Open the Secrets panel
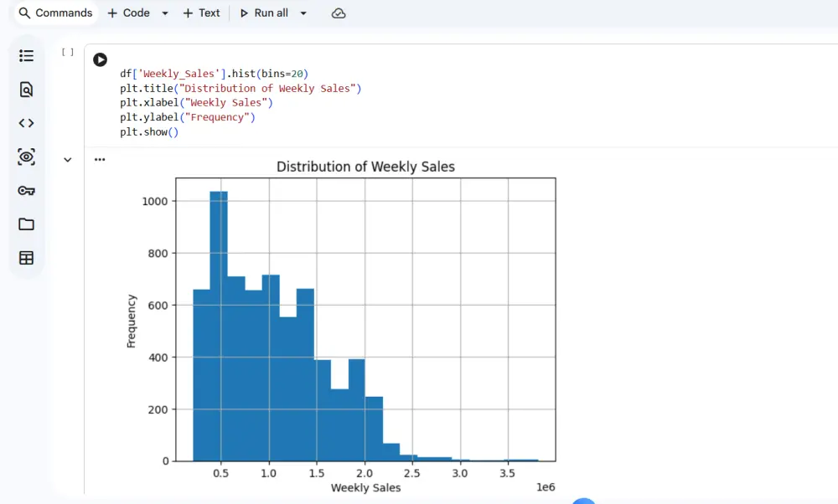 25,190
